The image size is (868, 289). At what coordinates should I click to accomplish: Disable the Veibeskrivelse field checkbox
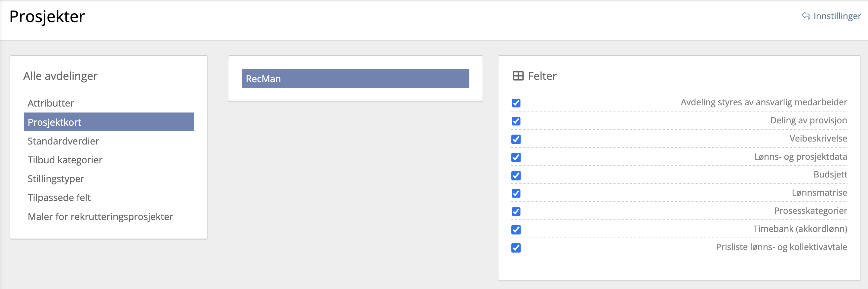tap(516, 139)
